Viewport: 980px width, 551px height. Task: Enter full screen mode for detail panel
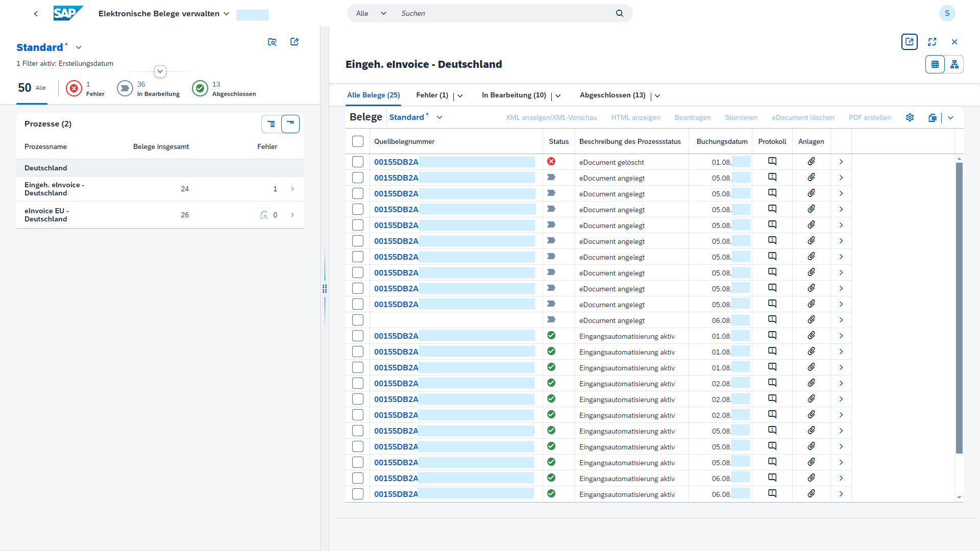[x=932, y=42]
